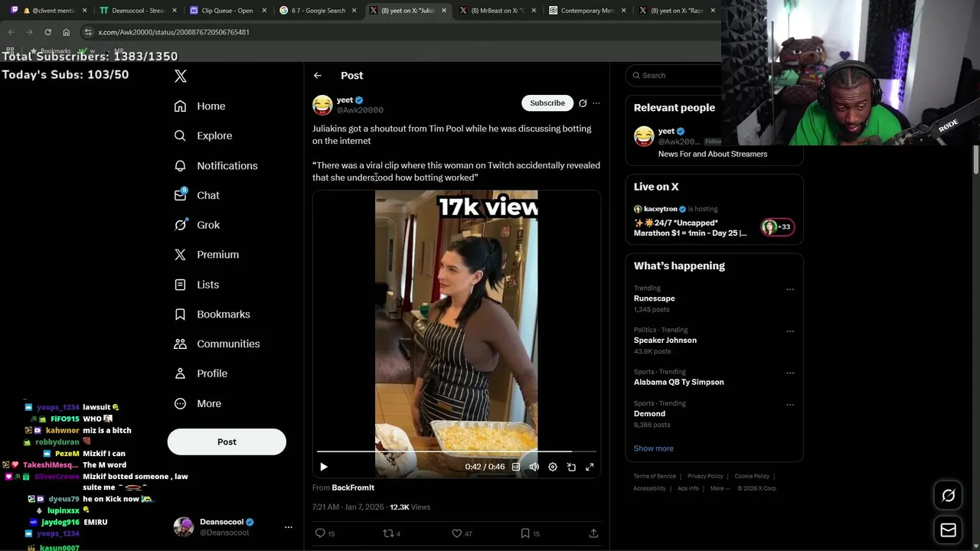Open the floating messages envelope button
Image resolution: width=980 pixels, height=551 pixels.
click(948, 530)
